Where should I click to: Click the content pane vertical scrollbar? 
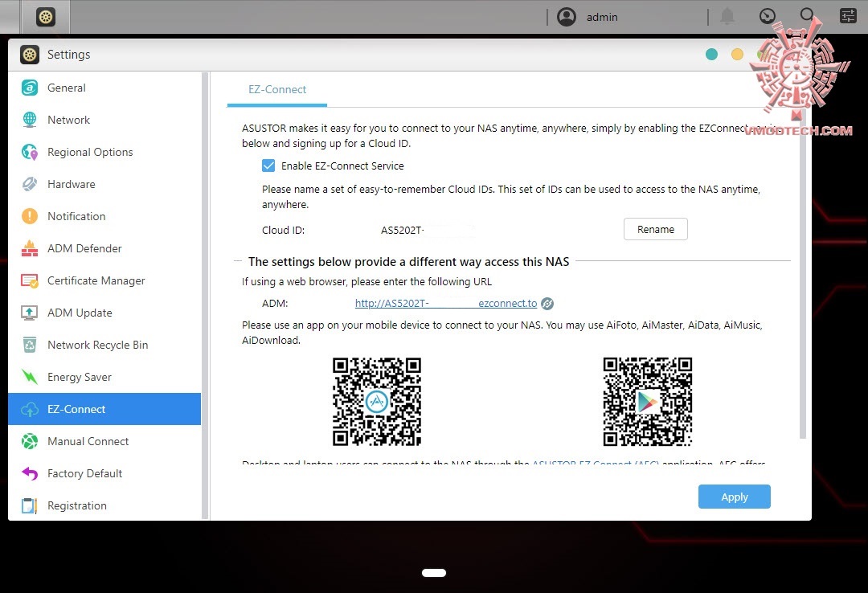803,272
